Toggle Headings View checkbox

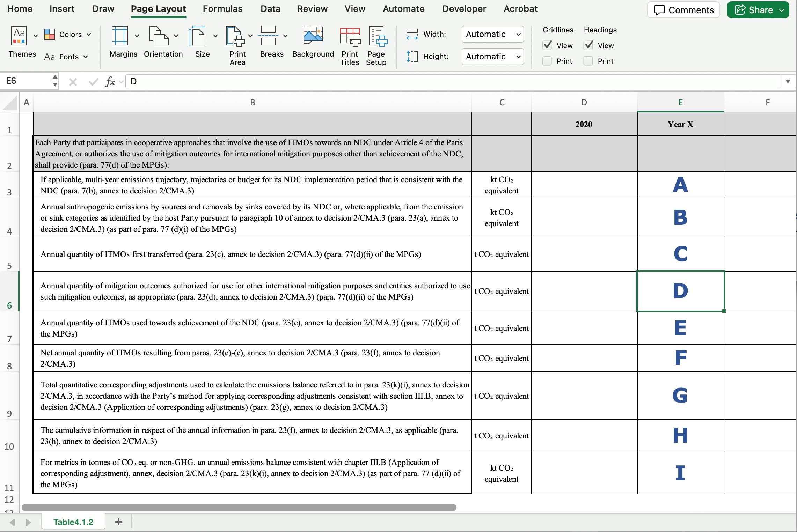[x=588, y=45]
